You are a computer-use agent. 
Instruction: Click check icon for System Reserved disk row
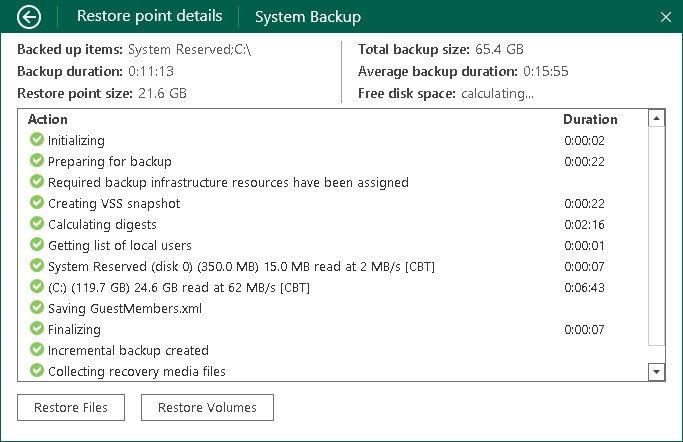coord(37,266)
